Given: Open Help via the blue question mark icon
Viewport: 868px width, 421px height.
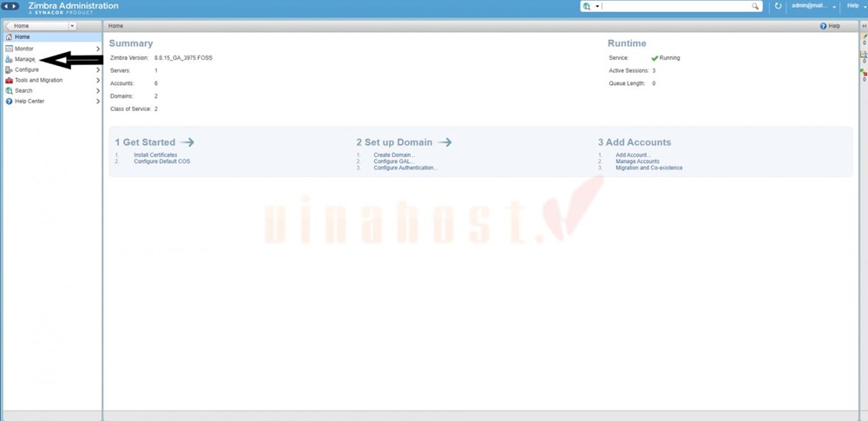Looking at the screenshot, I should (823, 26).
